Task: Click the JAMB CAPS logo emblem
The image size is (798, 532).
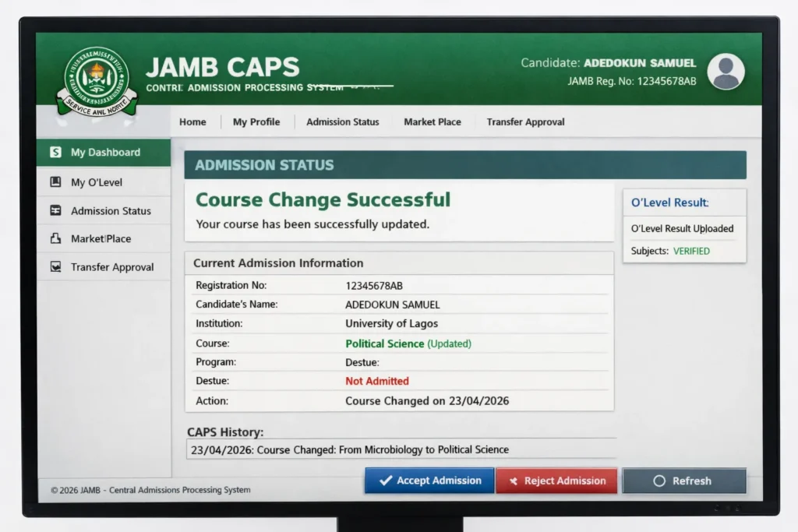Action: (x=97, y=78)
